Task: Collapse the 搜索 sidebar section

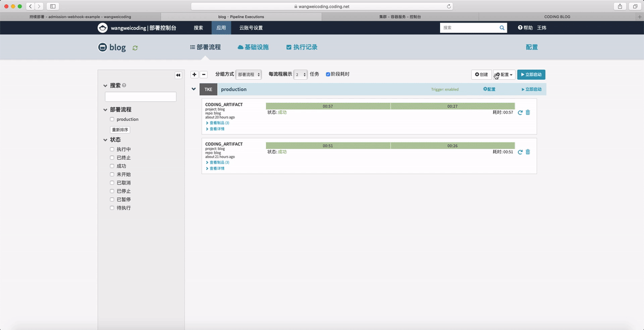Action: [105, 86]
